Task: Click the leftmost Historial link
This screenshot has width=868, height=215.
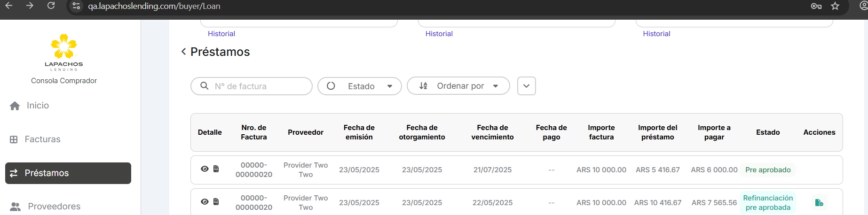Action: click(x=221, y=34)
